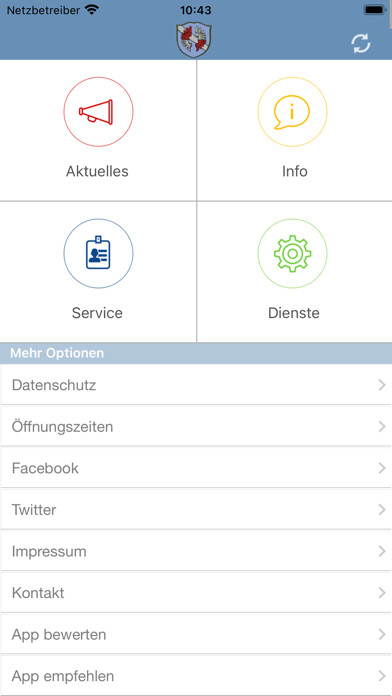Tap the Dienste label text
The width and height of the screenshot is (392, 696).
tap(293, 313)
